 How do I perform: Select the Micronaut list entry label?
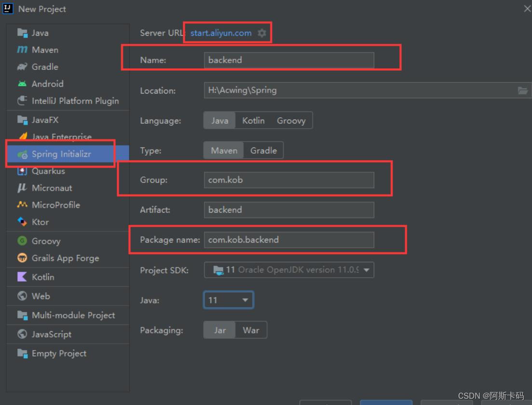52,188
